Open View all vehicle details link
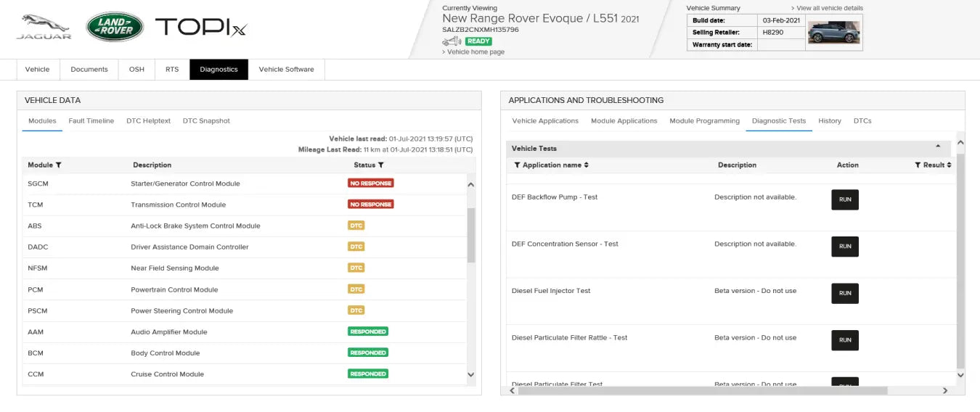This screenshot has width=980, height=412. [829, 8]
